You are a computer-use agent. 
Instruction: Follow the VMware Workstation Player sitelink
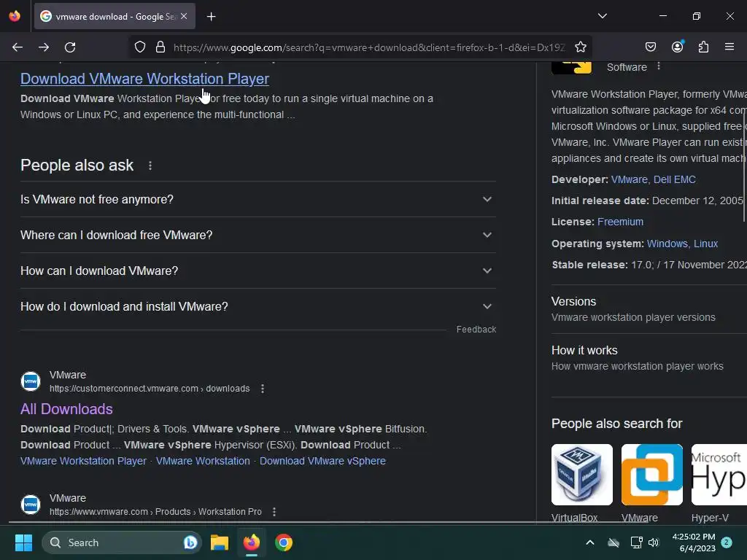(83, 461)
